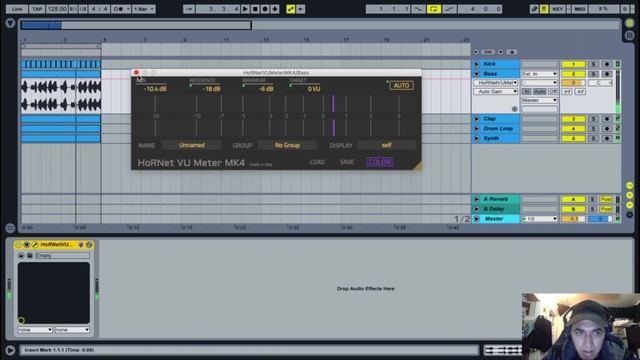Toggle the HoRNetVU device activator
This screenshot has width=640, height=360.
point(18,244)
